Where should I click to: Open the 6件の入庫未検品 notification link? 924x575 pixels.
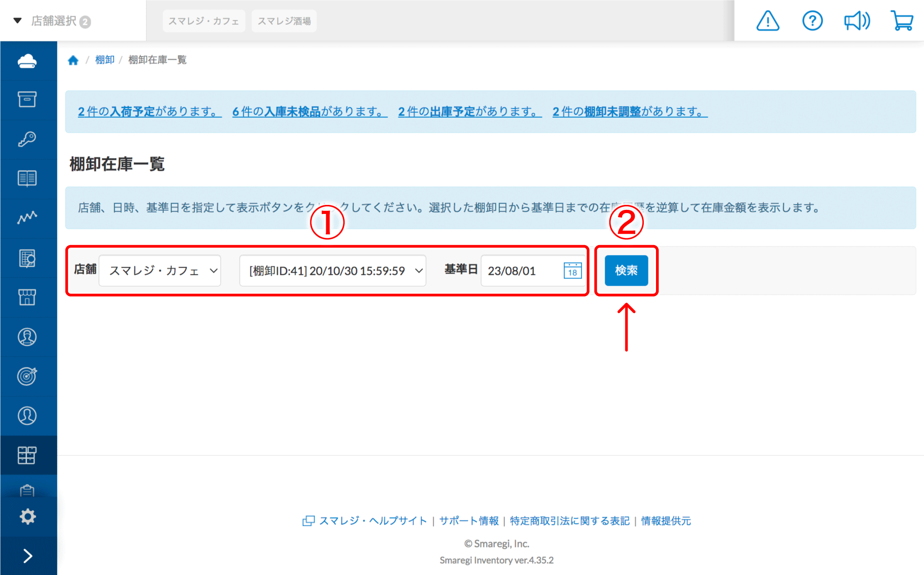310,111
